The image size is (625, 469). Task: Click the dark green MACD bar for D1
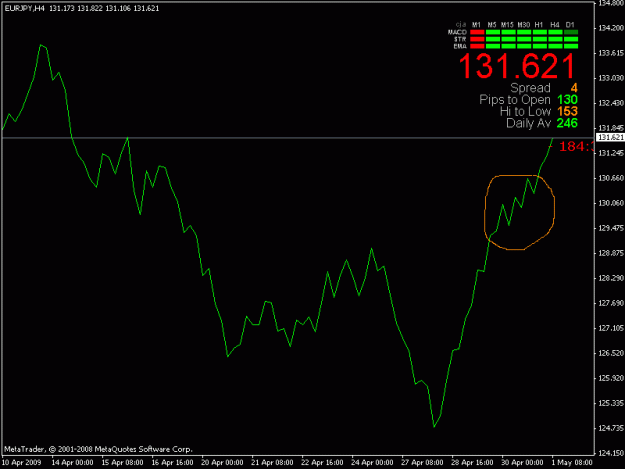pyautogui.click(x=571, y=32)
